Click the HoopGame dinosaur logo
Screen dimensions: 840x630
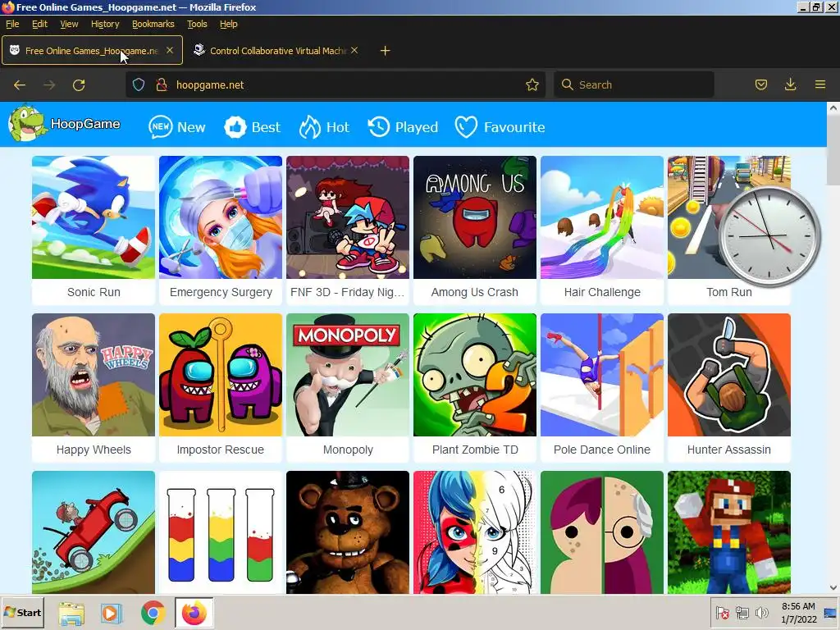(x=27, y=123)
